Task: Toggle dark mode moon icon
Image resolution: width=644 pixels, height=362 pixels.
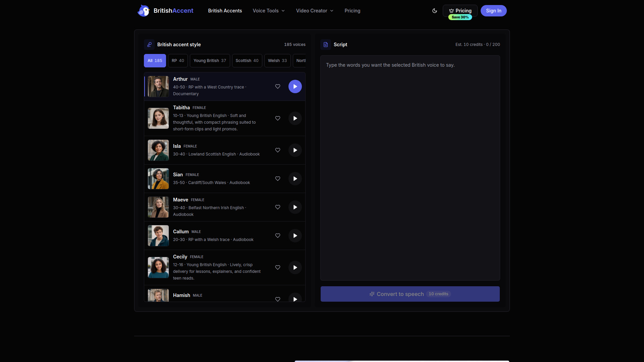Action: pos(435,11)
